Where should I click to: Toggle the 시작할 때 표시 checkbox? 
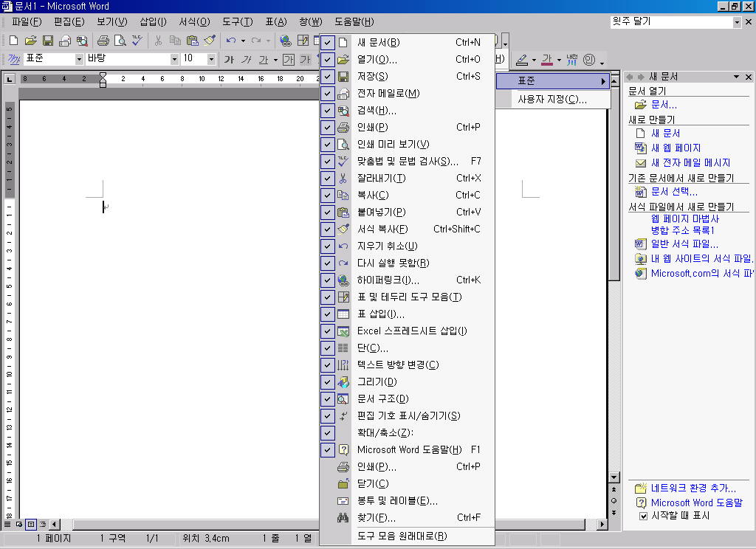point(643,517)
